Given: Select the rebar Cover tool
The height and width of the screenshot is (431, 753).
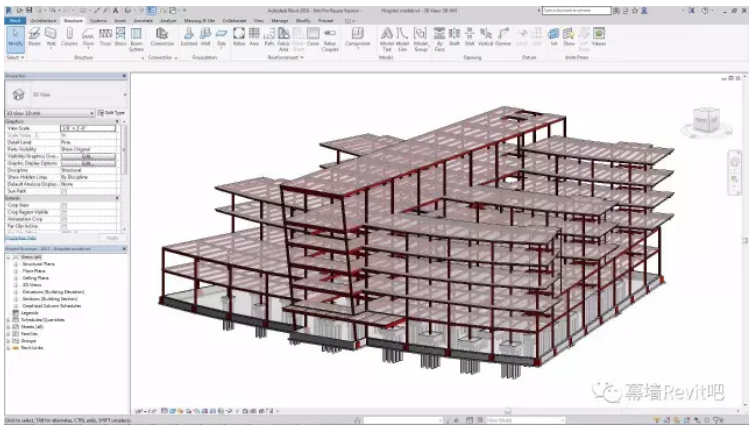Looking at the screenshot, I should point(313,37).
